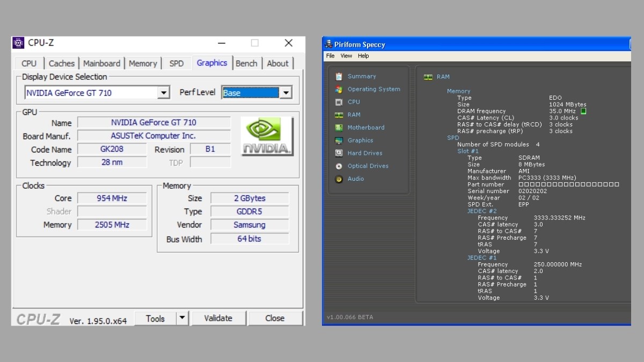Select Optical Drives label in Speccy sidebar
Screen dimensions: 644x362
click(368, 166)
